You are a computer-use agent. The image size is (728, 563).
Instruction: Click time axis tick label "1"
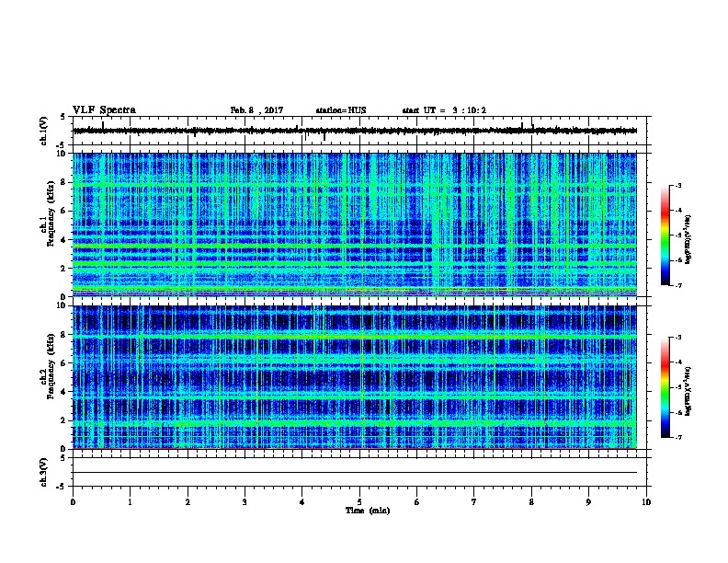pyautogui.click(x=130, y=502)
